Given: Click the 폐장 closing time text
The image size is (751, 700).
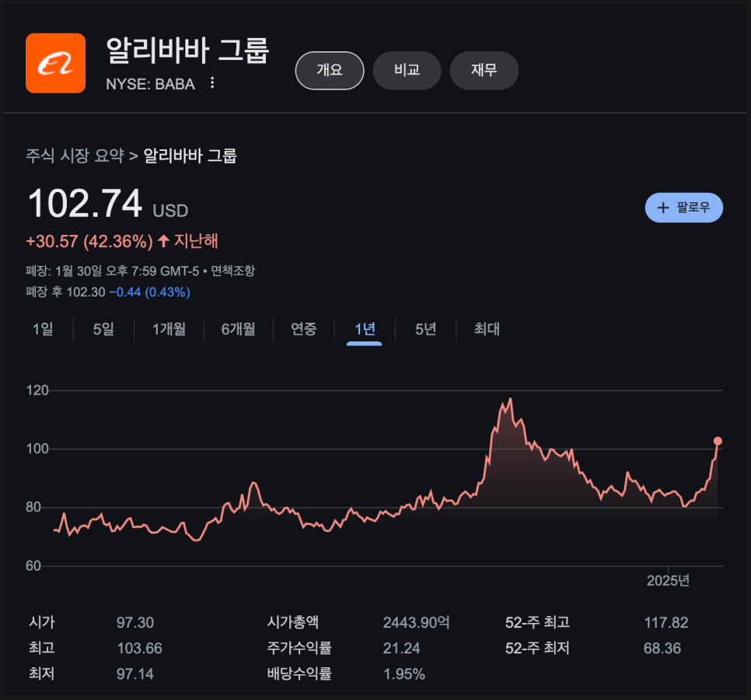Looking at the screenshot, I should pyautogui.click(x=112, y=271).
